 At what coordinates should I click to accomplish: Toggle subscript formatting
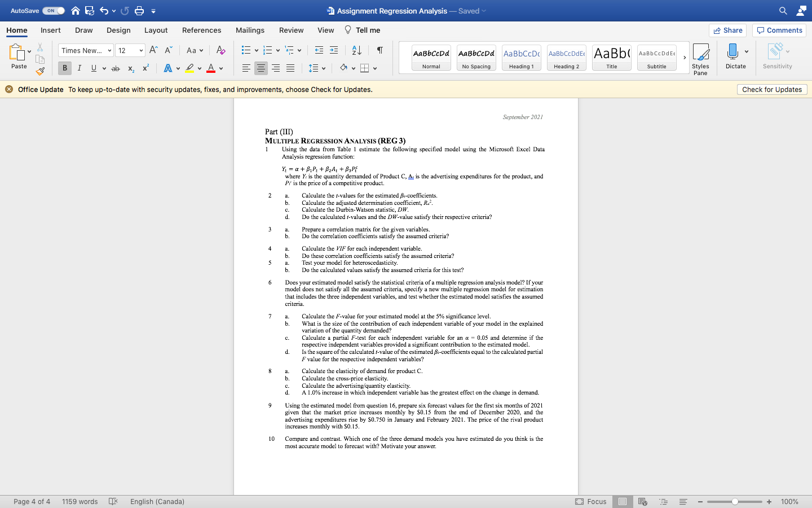[131, 68]
